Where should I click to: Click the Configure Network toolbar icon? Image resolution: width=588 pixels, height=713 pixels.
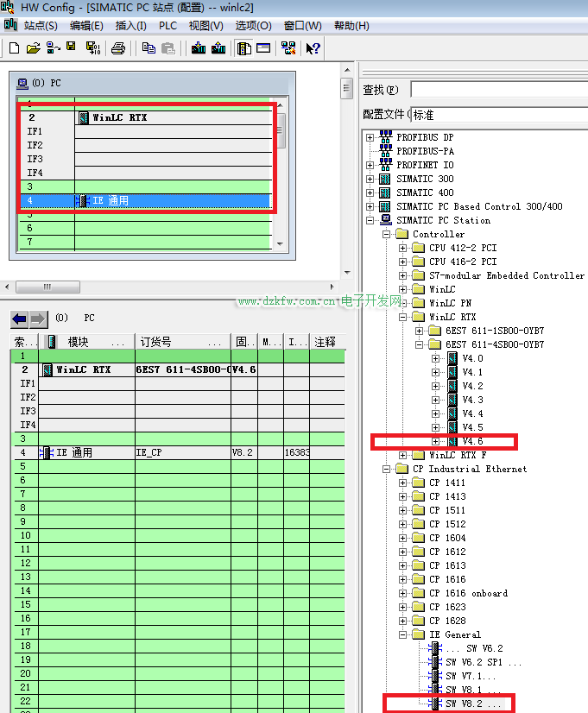click(288, 48)
